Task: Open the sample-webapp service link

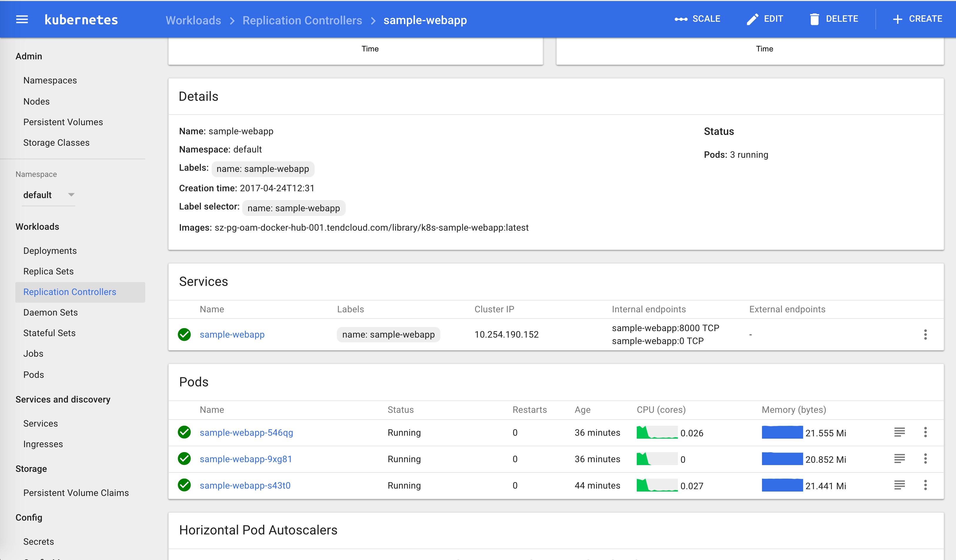Action: [x=232, y=334]
